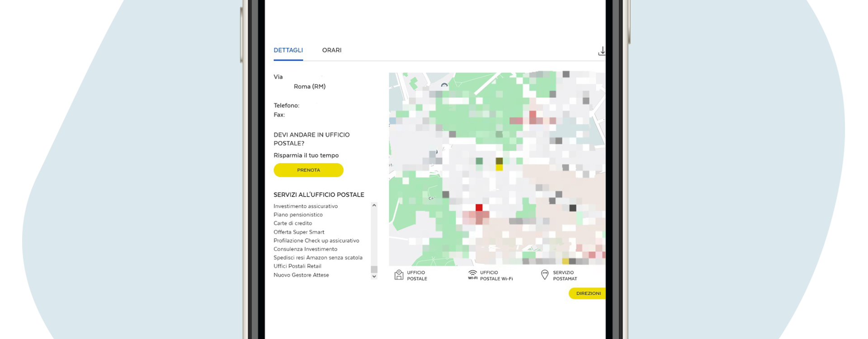
Task: Click the SERVIZI ALL'UFFICIO POSTALE heading
Action: pyautogui.click(x=319, y=195)
